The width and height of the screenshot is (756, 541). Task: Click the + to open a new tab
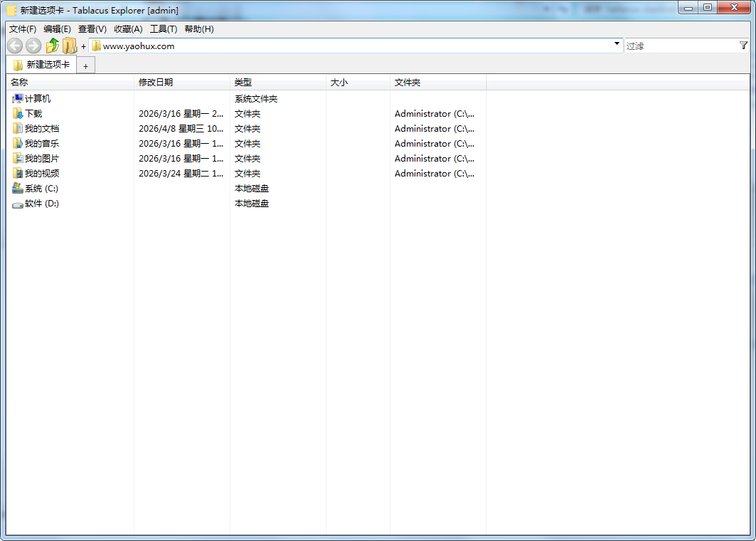(85, 65)
